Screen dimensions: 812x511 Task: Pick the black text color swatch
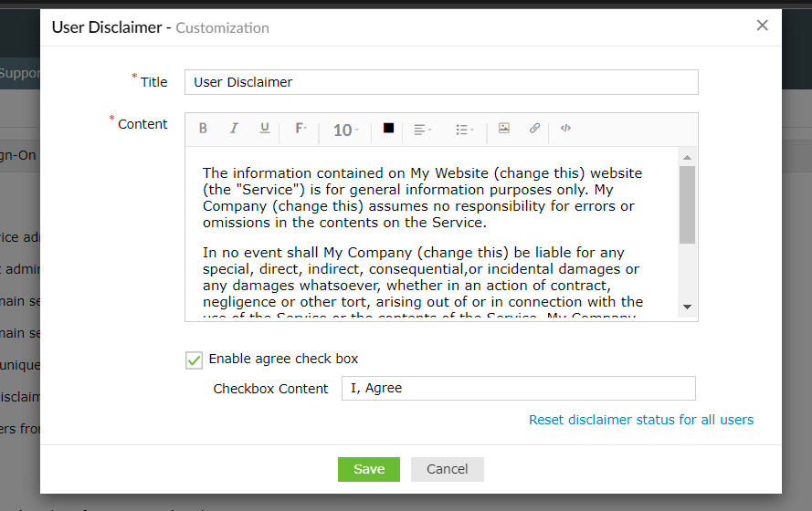click(x=388, y=129)
